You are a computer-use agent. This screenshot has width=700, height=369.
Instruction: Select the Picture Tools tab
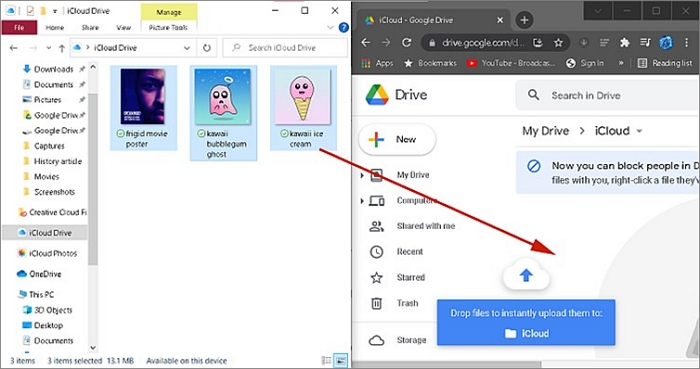coord(168,28)
